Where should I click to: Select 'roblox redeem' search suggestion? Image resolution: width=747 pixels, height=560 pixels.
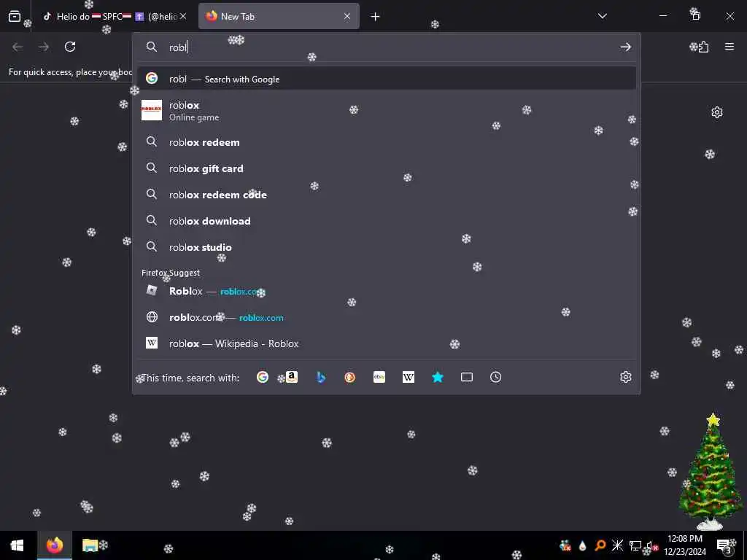(387, 142)
